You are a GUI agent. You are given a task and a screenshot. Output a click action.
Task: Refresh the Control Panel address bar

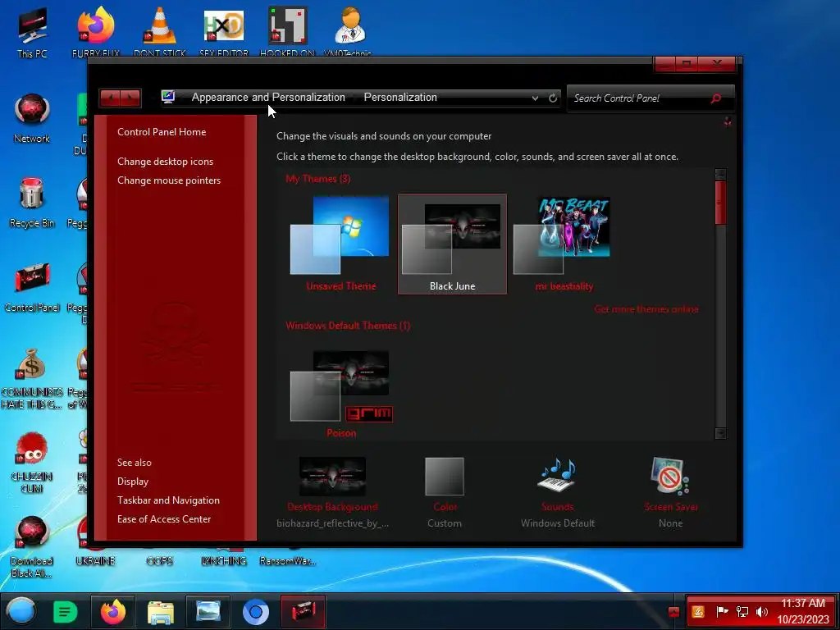[x=553, y=98]
